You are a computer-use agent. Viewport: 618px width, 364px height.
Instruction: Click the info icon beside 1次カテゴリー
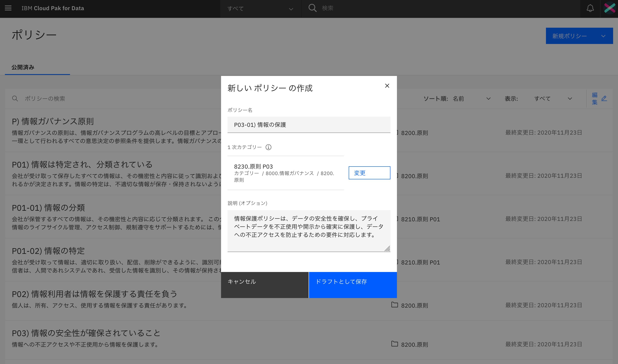point(268,147)
